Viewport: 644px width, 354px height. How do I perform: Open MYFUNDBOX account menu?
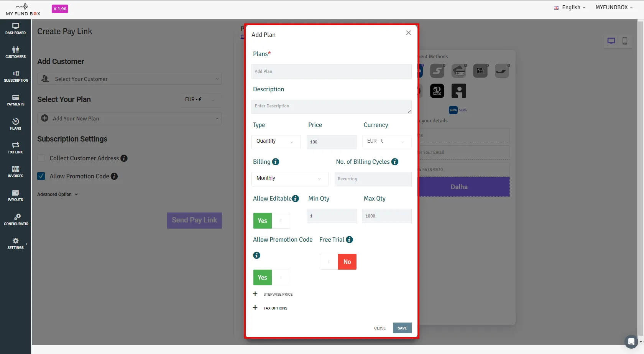click(614, 7)
